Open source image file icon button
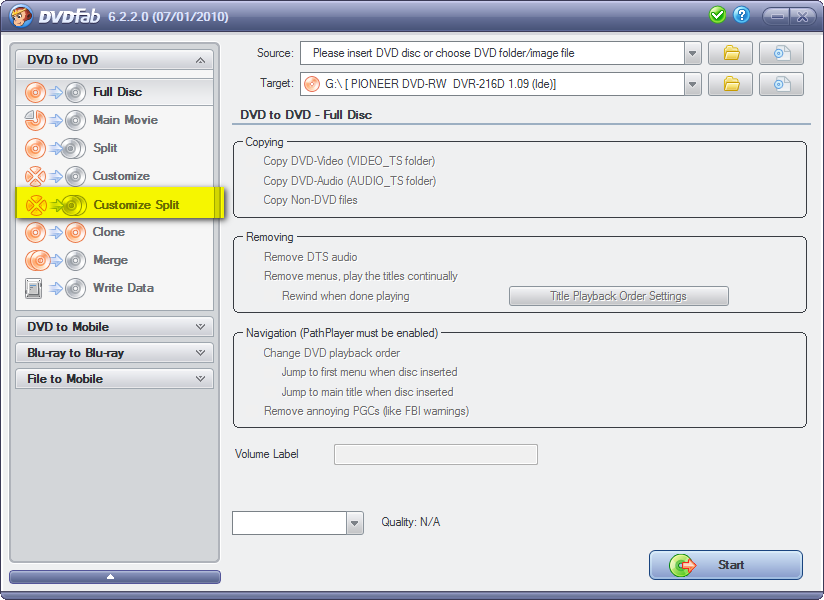The width and height of the screenshot is (824, 600). pyautogui.click(x=781, y=53)
